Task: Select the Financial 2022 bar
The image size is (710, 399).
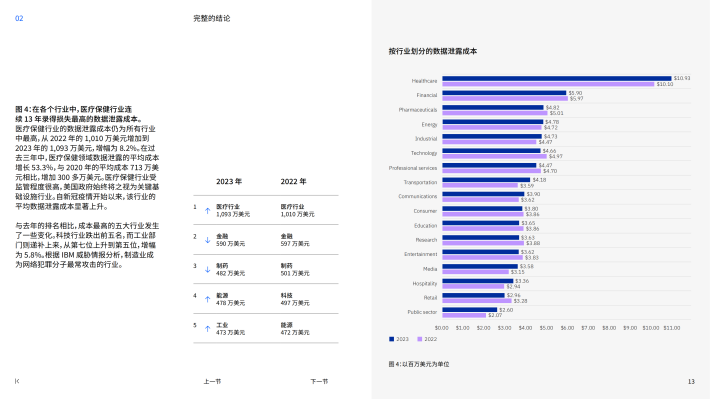Action: (505, 98)
